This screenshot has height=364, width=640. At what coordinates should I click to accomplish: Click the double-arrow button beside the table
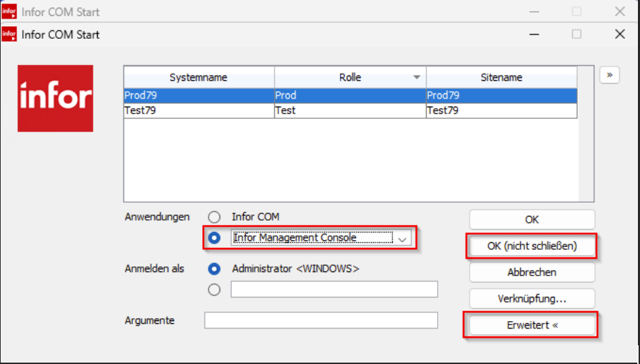(610, 75)
